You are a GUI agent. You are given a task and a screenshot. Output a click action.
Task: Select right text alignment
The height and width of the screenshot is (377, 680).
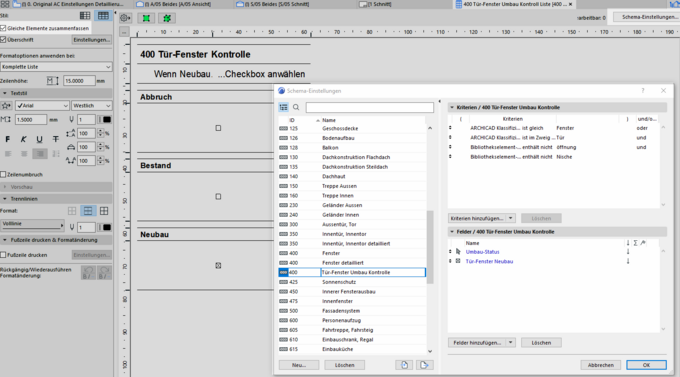coord(40,154)
